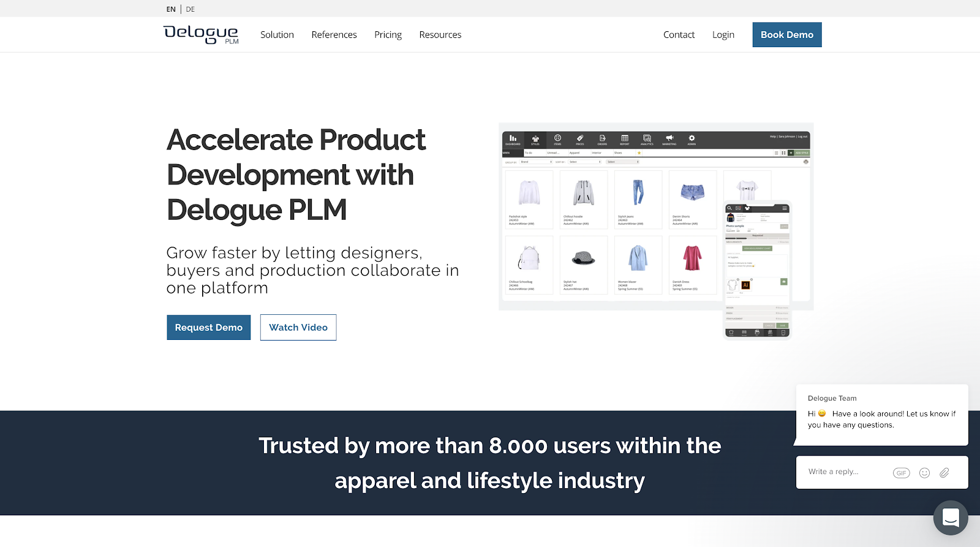Screen dimensions: 980x547
Task: Click the product dashboard preview image
Action: (x=656, y=230)
